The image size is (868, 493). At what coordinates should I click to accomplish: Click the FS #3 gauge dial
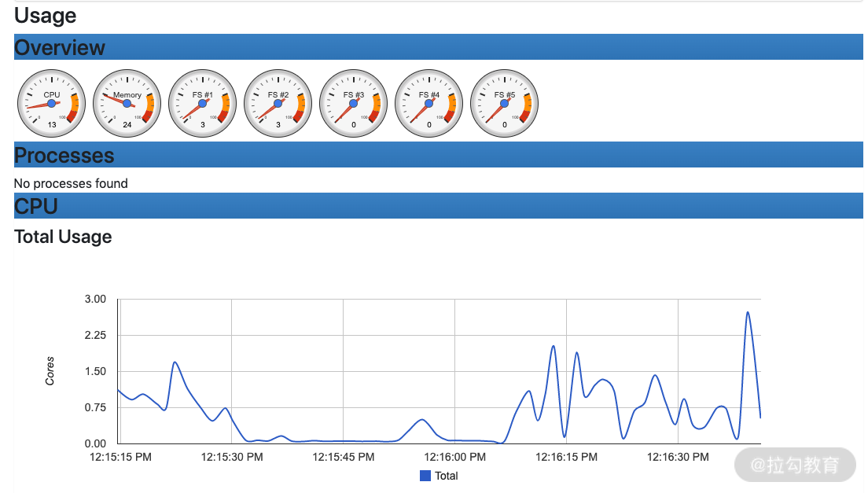(353, 103)
